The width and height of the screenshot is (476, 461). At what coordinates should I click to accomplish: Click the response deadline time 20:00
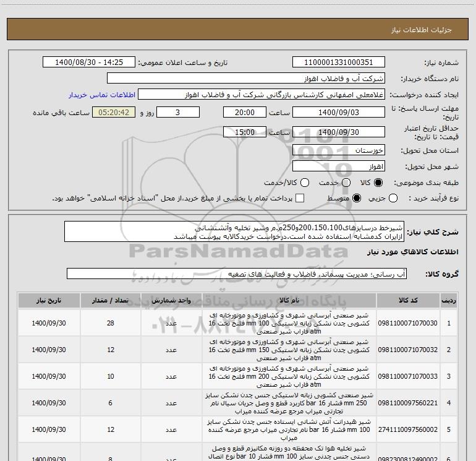pyautogui.click(x=245, y=112)
